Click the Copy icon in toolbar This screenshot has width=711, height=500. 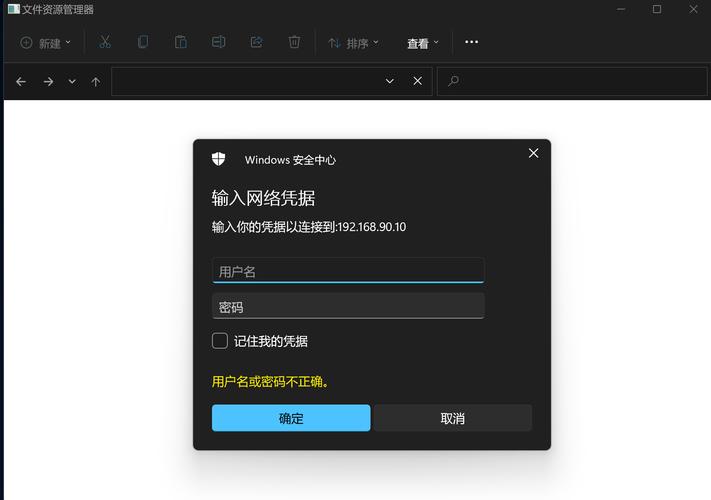(143, 42)
